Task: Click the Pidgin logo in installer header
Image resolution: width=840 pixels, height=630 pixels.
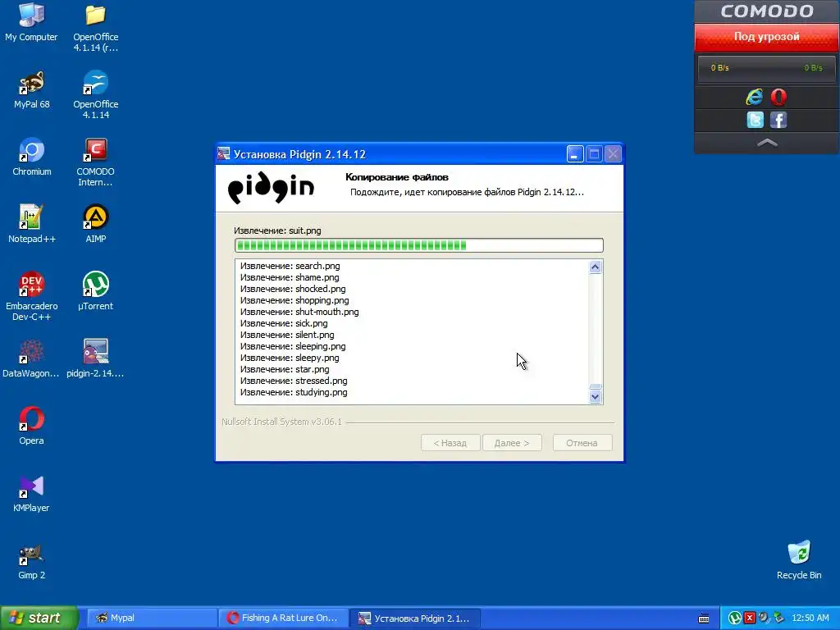Action: pos(271,188)
